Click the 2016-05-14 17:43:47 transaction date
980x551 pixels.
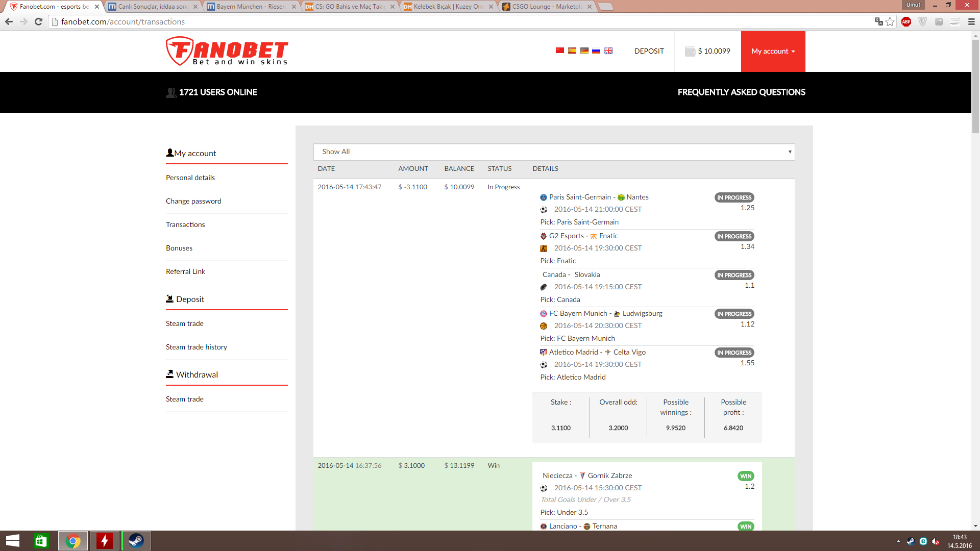coord(349,187)
